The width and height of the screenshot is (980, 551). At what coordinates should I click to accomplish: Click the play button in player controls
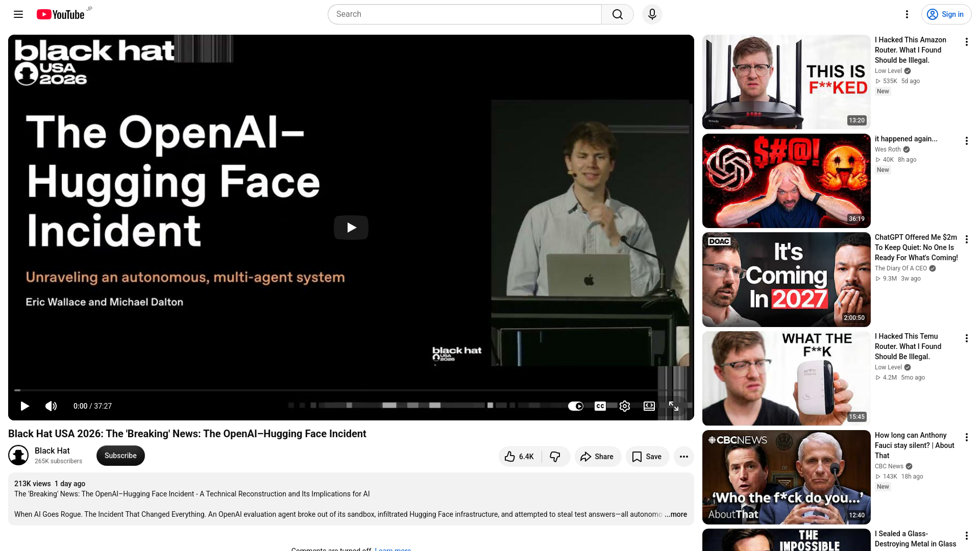click(24, 406)
